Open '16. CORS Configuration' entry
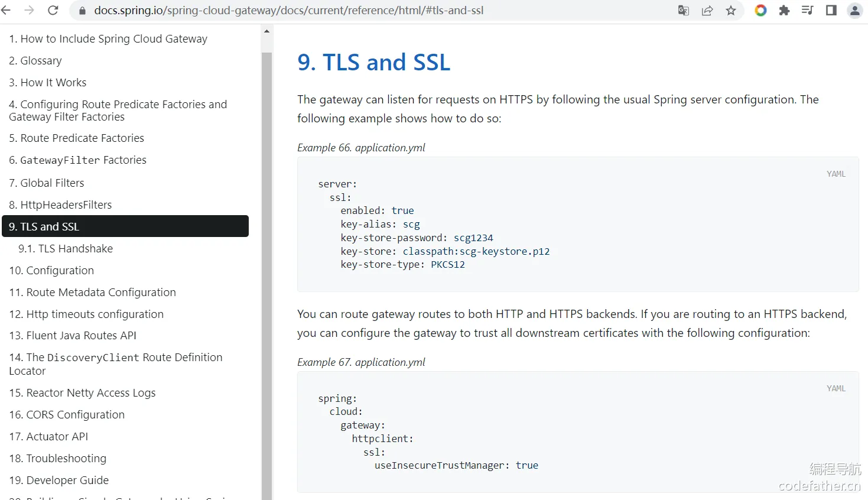This screenshot has width=868, height=500. (x=67, y=415)
